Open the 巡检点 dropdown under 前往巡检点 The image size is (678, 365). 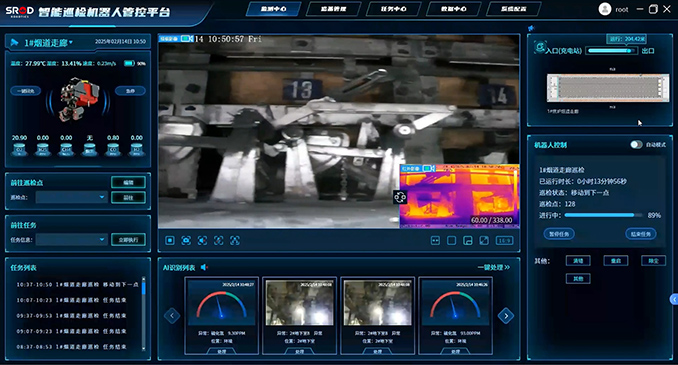[71, 197]
